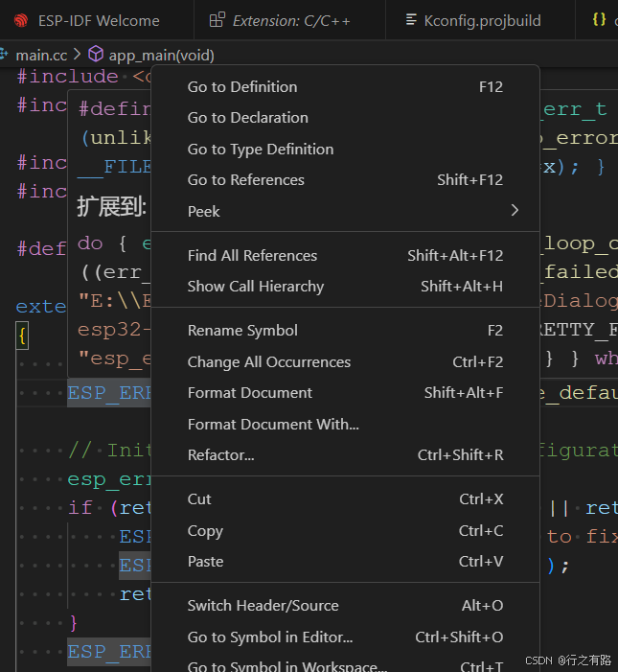618x672 pixels.
Task: Expand the Peek submenu arrow
Action: 515,211
